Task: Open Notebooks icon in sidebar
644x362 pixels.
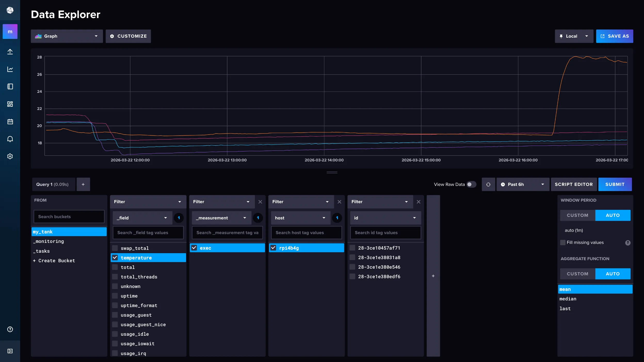Action: tap(10, 86)
